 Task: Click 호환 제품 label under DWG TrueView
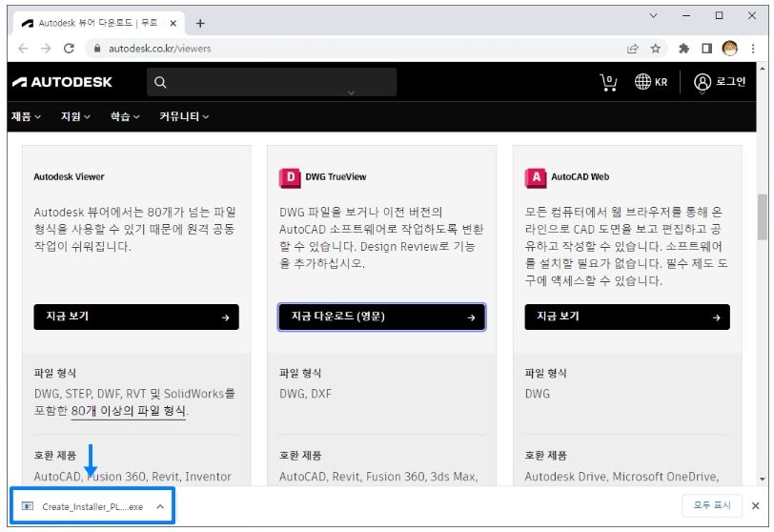pos(300,456)
